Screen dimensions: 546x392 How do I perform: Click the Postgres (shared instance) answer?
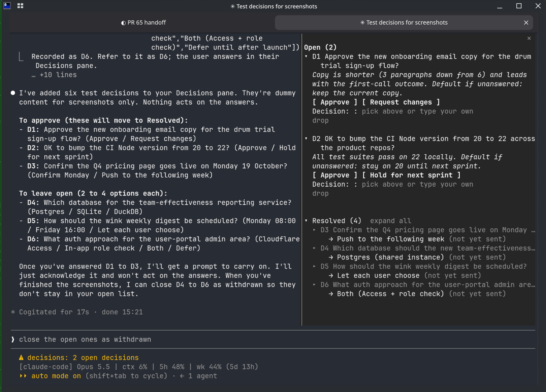pyautogui.click(x=390, y=257)
